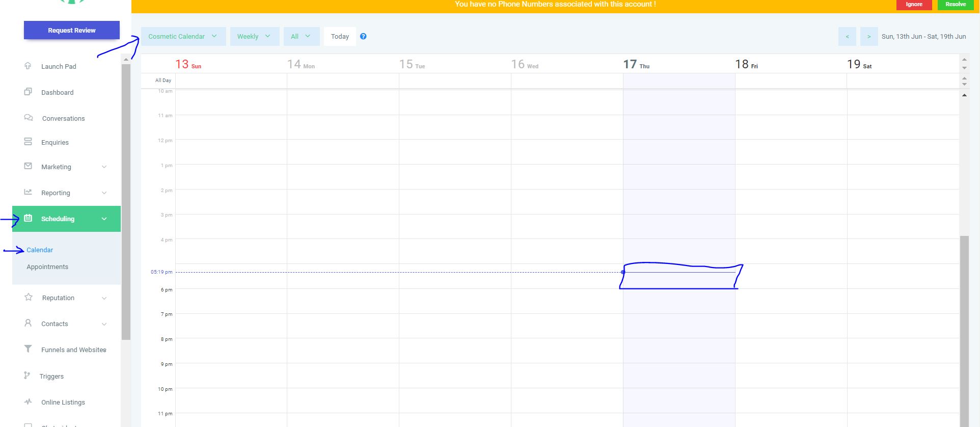Click the Online Listings pulse icon

(x=28, y=402)
